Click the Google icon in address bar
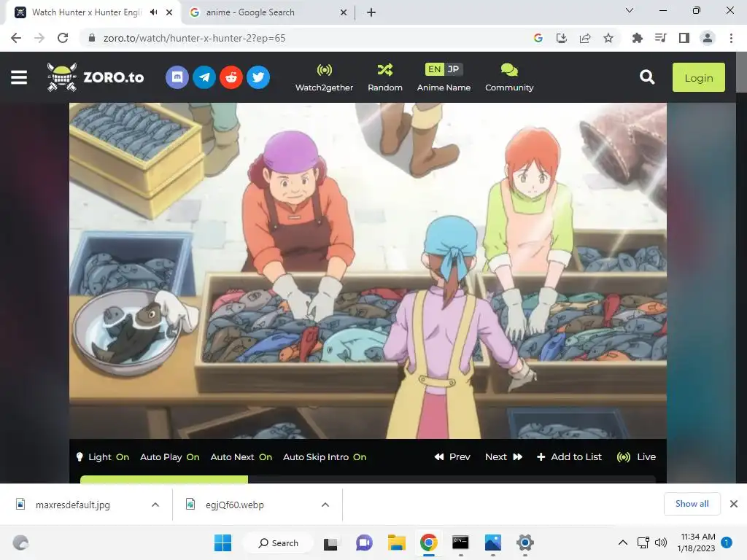The image size is (747, 560). pyautogui.click(x=538, y=38)
